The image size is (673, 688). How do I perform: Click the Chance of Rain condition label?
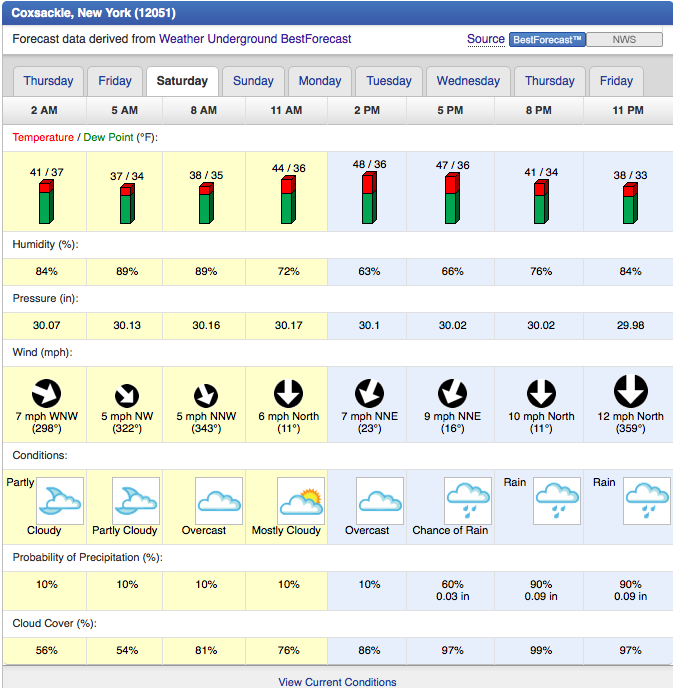450,530
